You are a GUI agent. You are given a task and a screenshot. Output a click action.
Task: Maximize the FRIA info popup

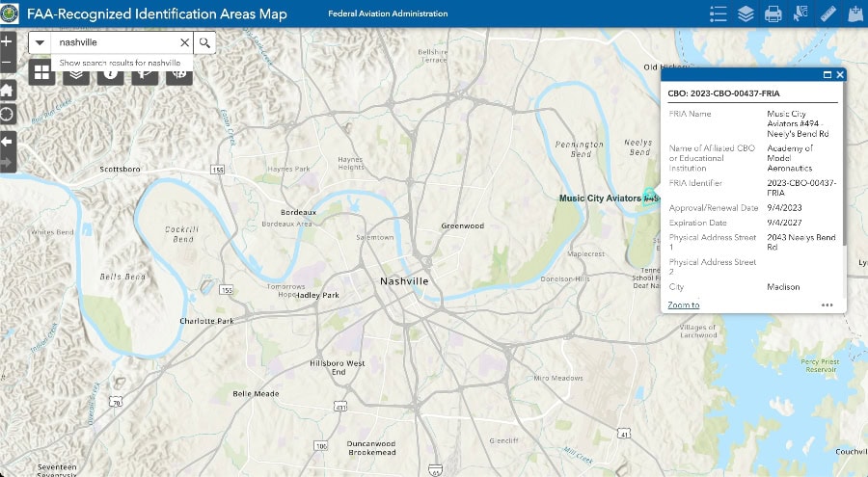click(827, 75)
